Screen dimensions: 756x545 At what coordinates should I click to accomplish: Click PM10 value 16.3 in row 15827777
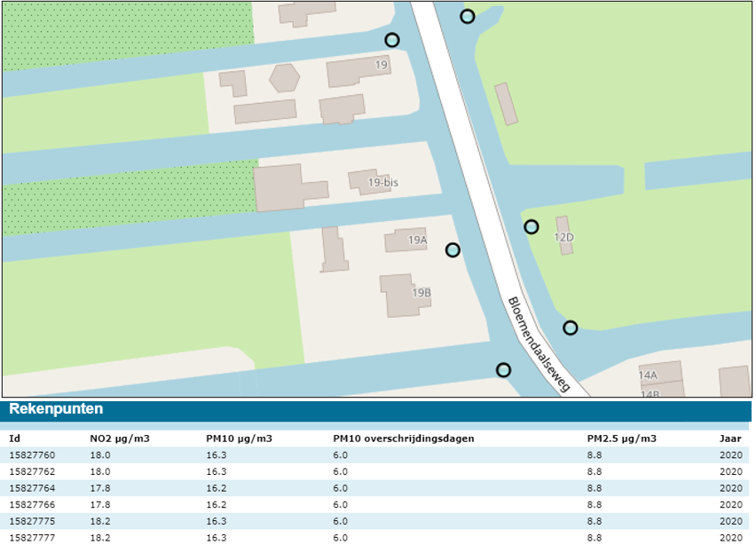pyautogui.click(x=216, y=537)
